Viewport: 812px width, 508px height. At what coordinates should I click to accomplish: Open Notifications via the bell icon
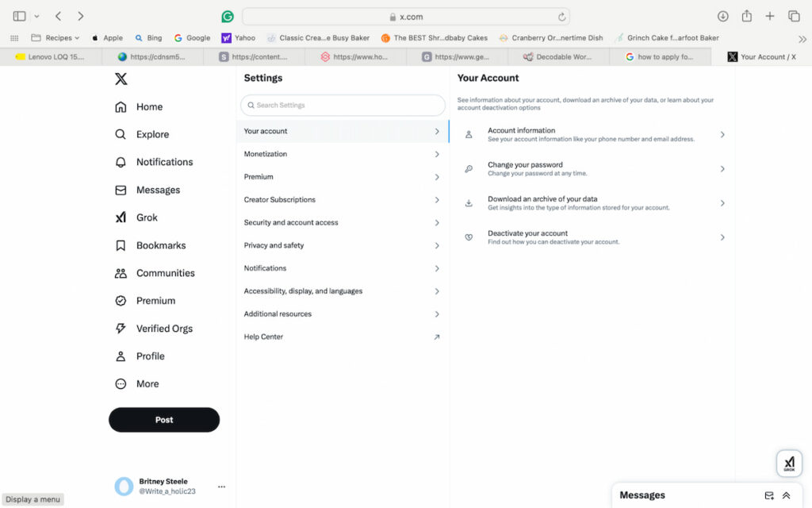click(120, 162)
